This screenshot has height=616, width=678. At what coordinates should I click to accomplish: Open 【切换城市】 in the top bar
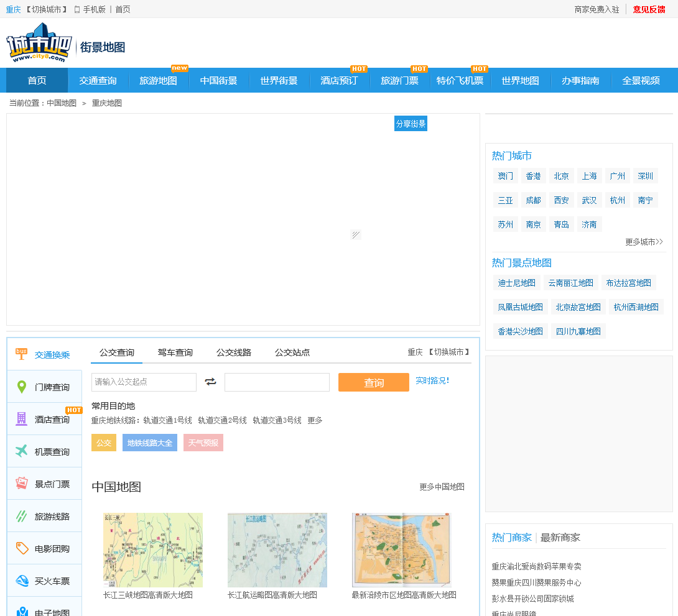click(47, 9)
